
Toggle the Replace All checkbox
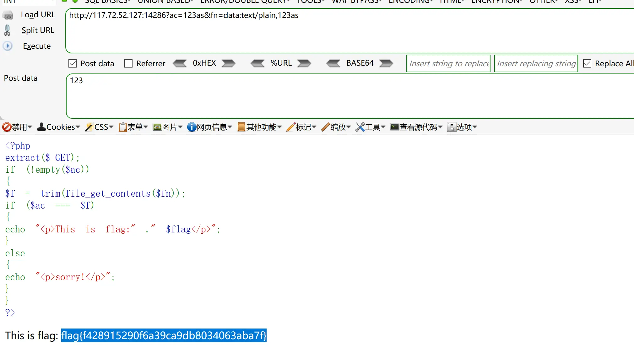click(587, 64)
